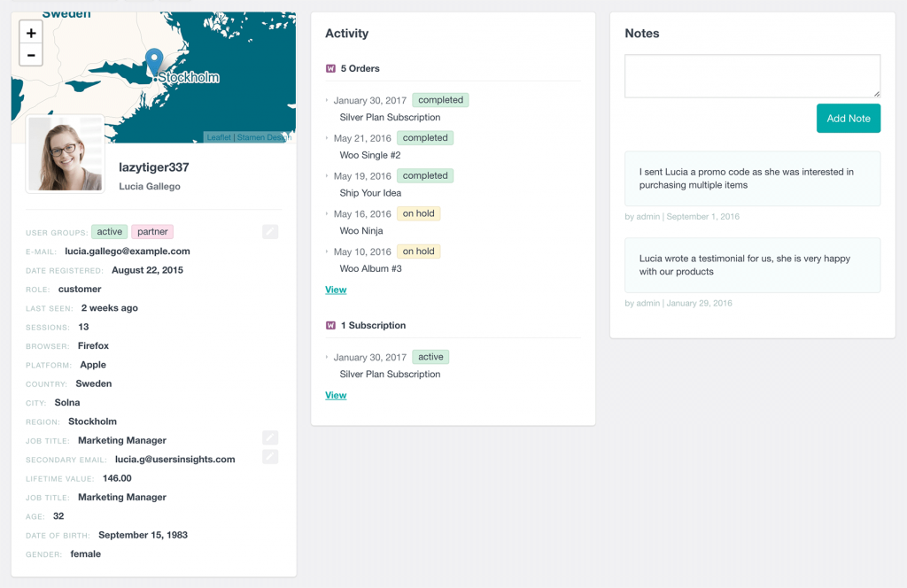Click the completed badge on Ship Your Idea
This screenshot has width=907, height=588.
coord(425,175)
